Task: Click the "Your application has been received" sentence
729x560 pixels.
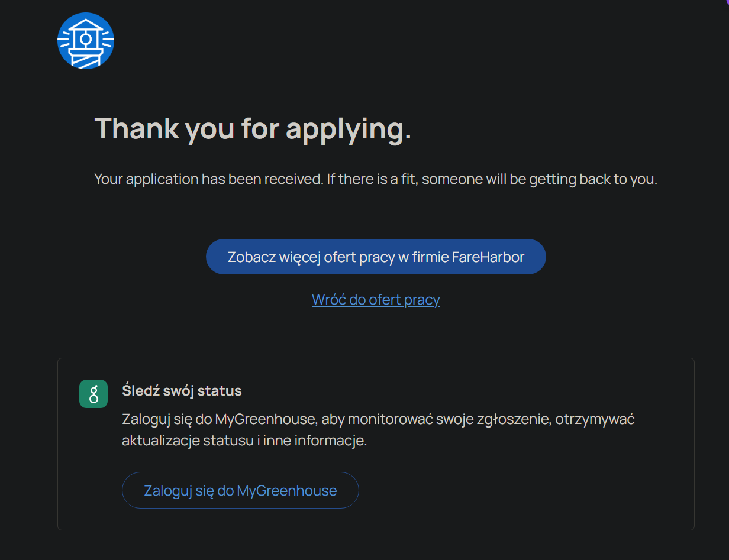Action: [209, 179]
